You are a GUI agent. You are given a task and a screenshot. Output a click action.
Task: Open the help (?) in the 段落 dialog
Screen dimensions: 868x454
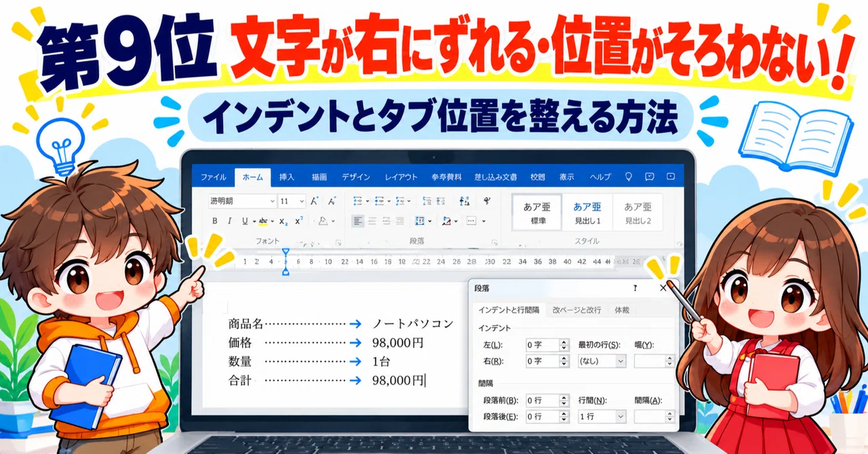point(635,288)
